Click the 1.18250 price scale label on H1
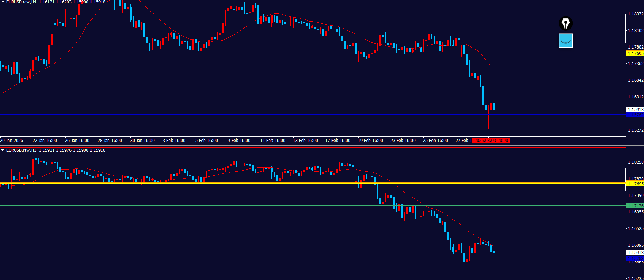Viewport: 644px width, 280px height. pos(635,162)
